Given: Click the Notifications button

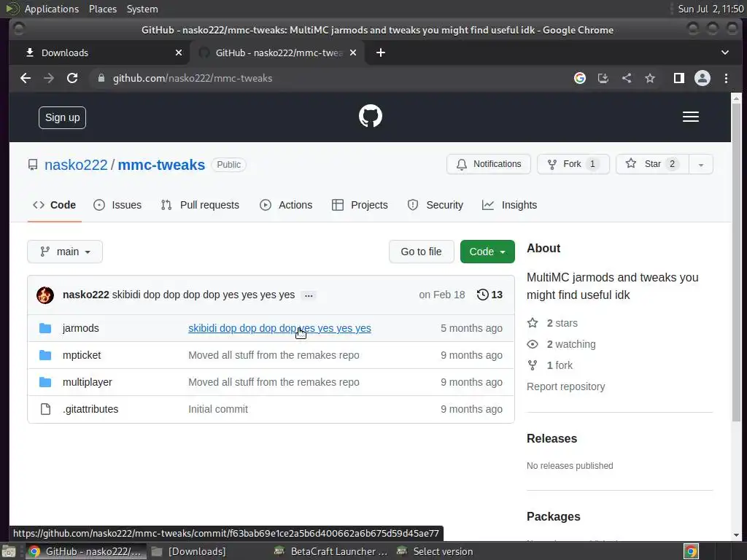Looking at the screenshot, I should click(489, 164).
